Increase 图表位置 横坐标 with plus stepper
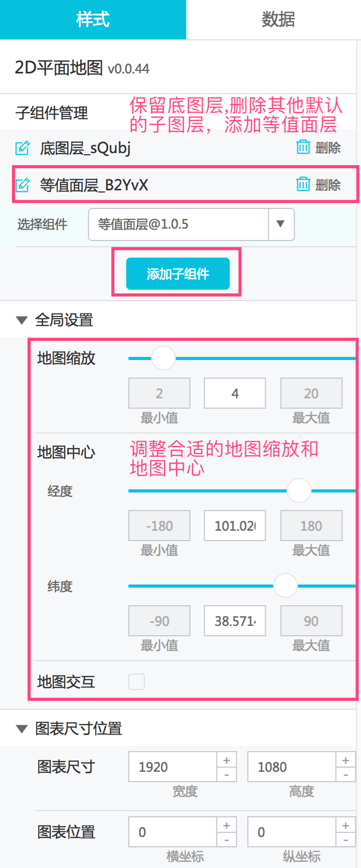This screenshot has height=868, width=361. [227, 825]
